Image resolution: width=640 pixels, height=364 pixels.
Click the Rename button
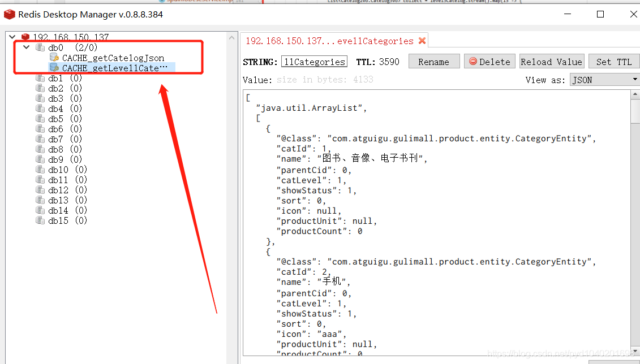(434, 62)
